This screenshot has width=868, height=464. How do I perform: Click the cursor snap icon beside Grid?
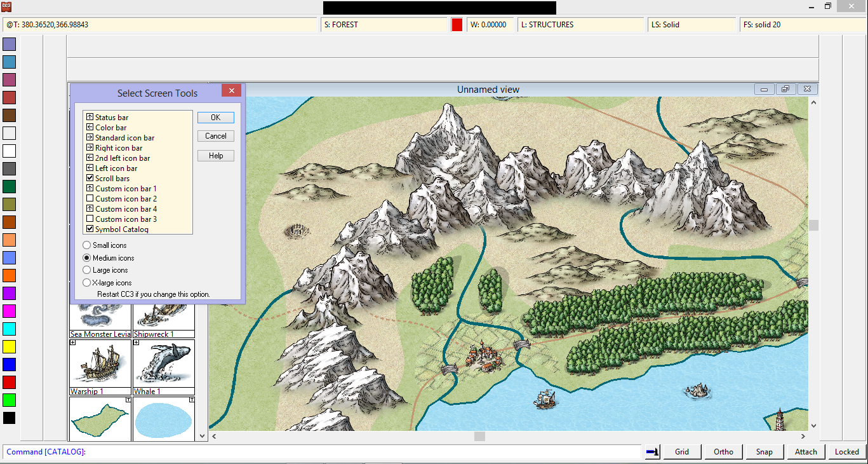coord(652,452)
